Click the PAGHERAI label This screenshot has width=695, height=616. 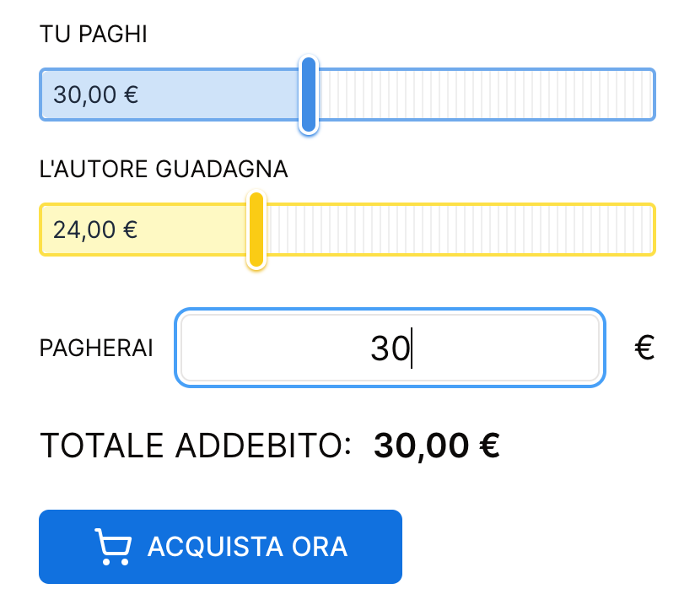coord(96,349)
